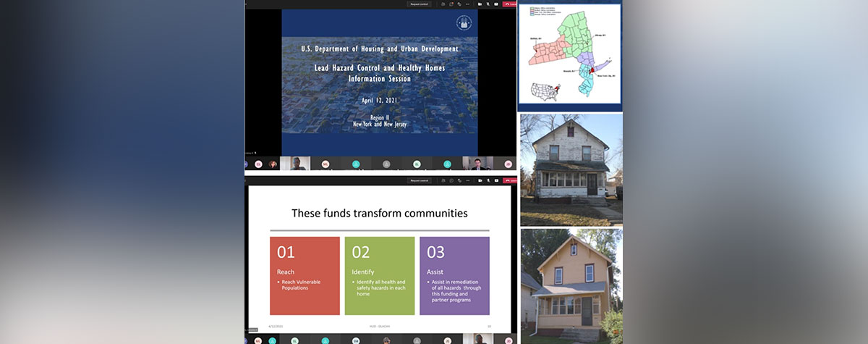Toggle microphone in the bottom meeting window
Image resolution: width=868 pixels, height=344 pixels.
tap(489, 180)
